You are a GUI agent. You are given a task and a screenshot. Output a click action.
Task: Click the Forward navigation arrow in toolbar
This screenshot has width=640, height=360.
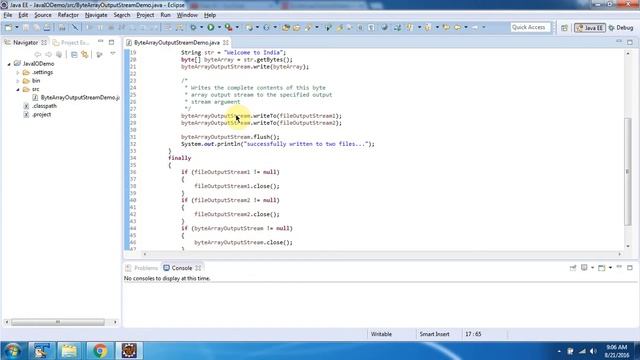click(x=475, y=27)
